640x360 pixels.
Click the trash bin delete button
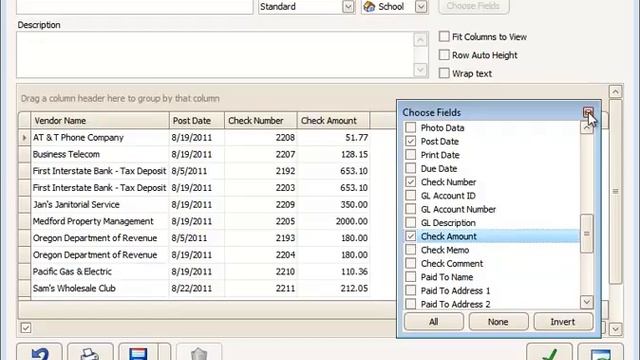[x=199, y=353]
